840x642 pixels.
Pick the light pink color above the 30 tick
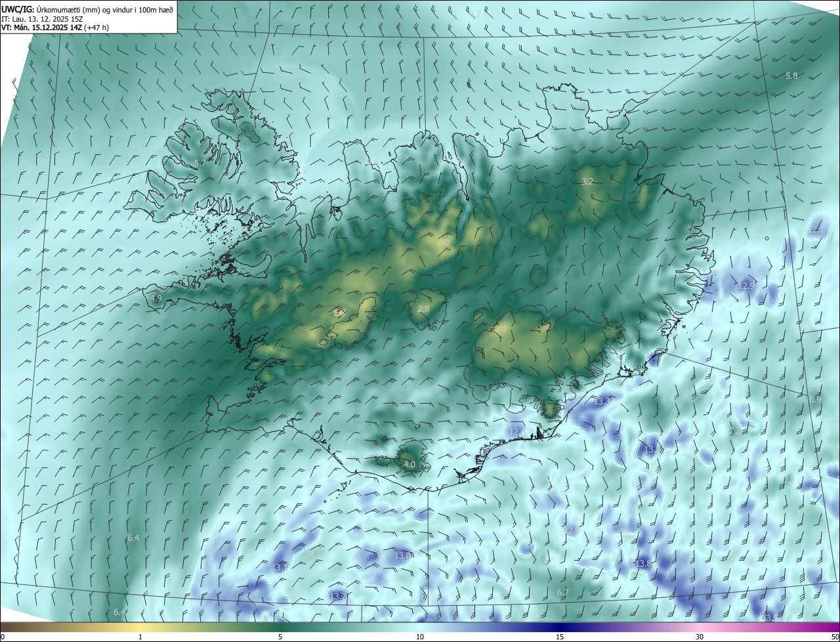click(700, 627)
